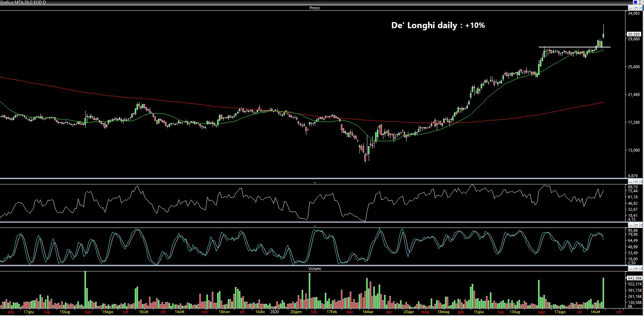This screenshot has height=316, width=644.
Task: Click the white horizontal resistance line
Action: (574, 47)
